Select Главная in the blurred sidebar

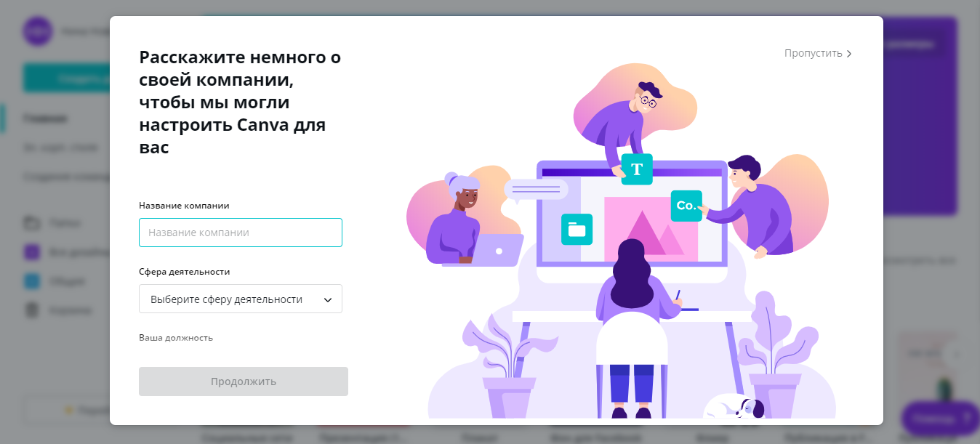click(45, 118)
